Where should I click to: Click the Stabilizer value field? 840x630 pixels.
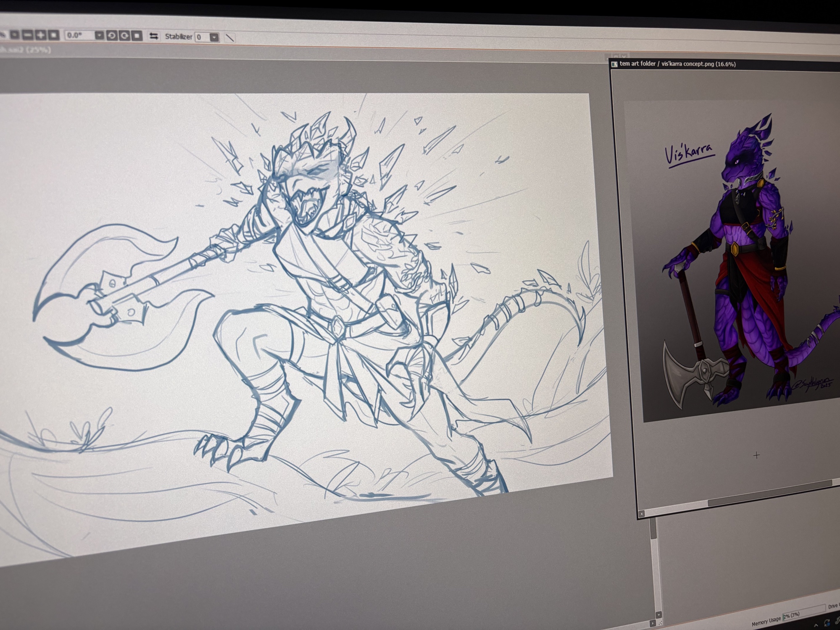202,37
